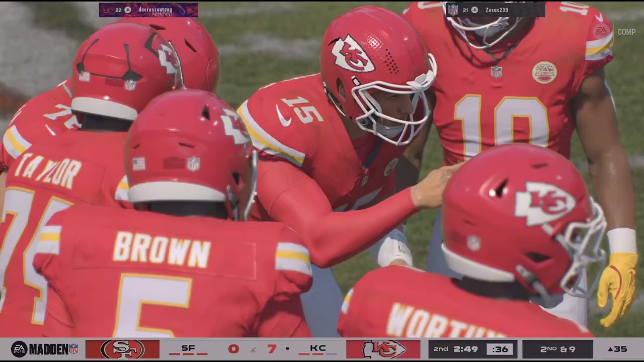Select the San Francisco 49ers team logo

[122, 349]
